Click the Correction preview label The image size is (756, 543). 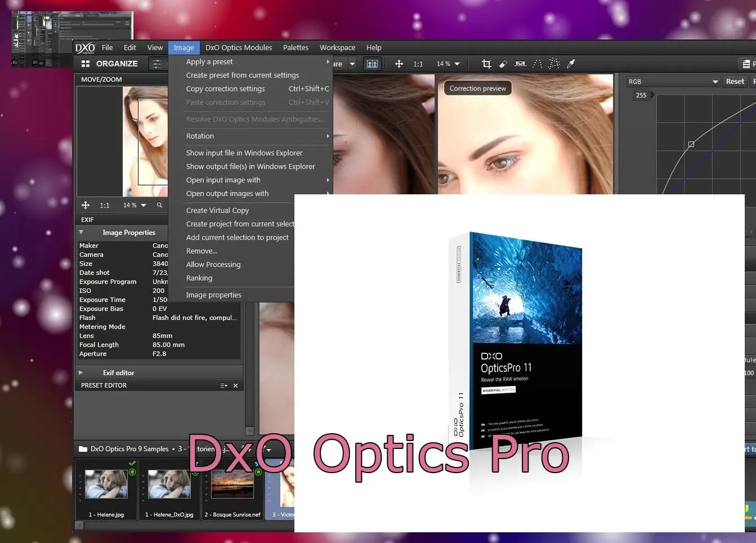tap(478, 88)
